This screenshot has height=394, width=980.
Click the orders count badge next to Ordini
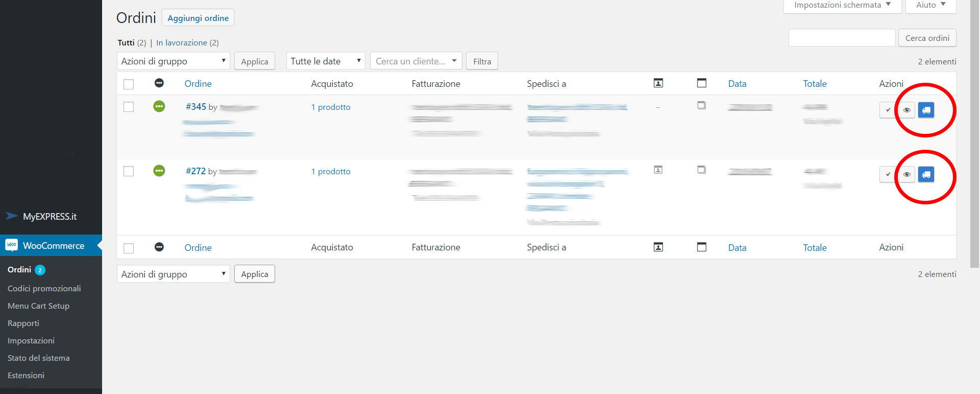tap(40, 270)
